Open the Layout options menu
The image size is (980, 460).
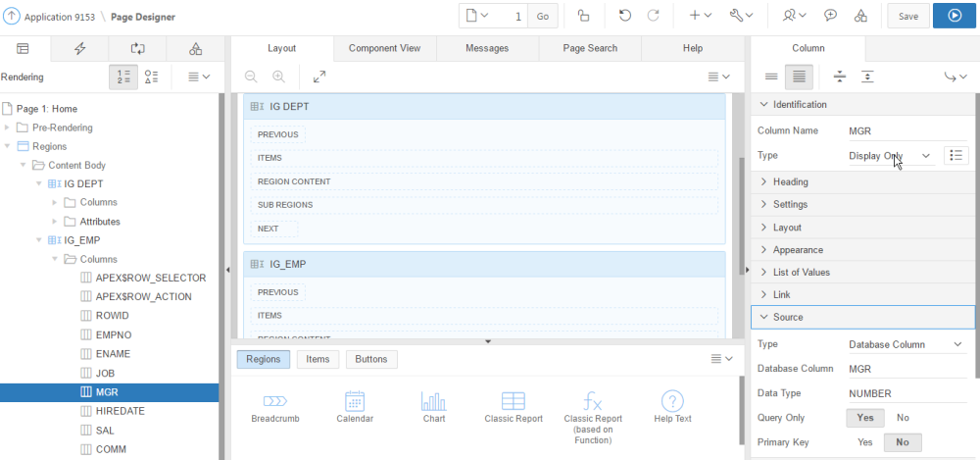point(718,77)
